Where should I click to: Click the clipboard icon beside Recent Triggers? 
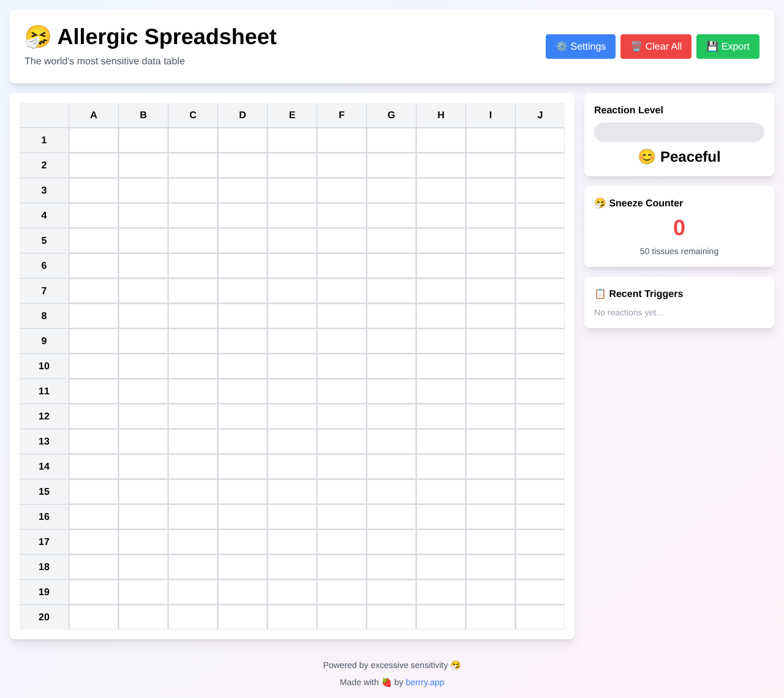click(x=600, y=293)
